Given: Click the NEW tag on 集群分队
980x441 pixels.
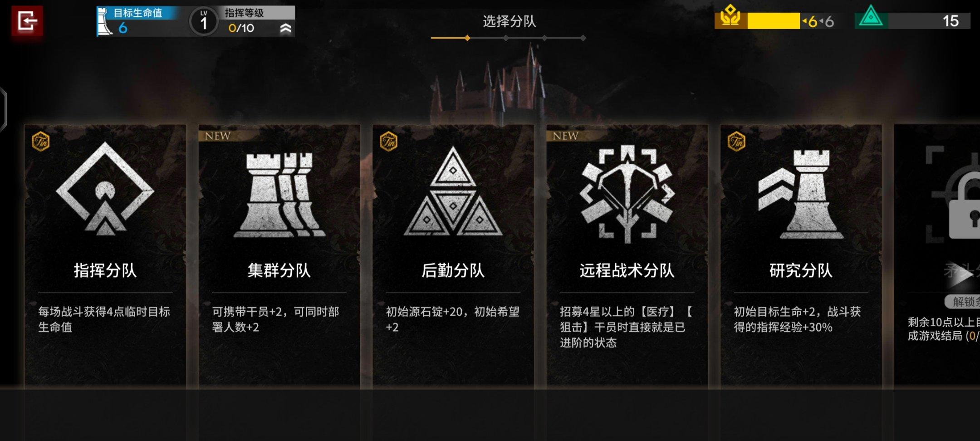Looking at the screenshot, I should (218, 136).
